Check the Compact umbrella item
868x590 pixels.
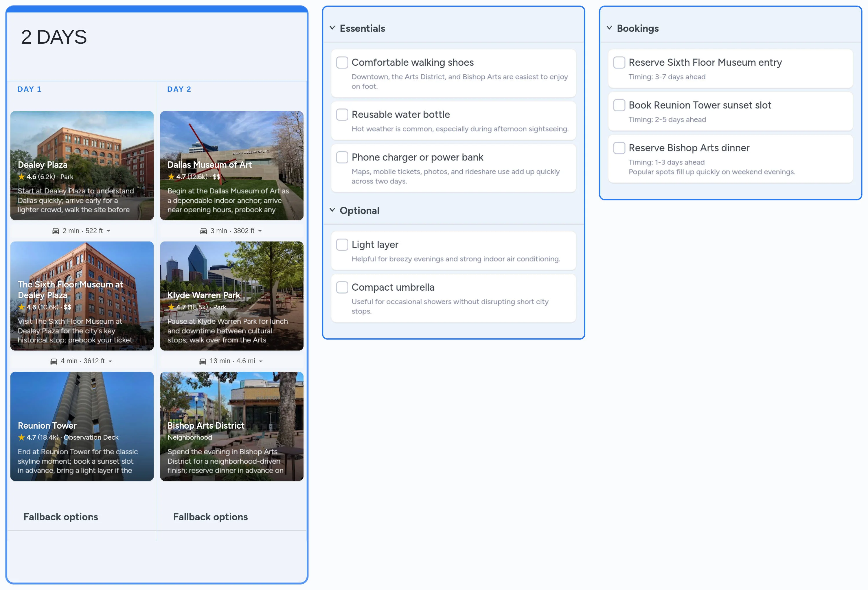point(342,287)
